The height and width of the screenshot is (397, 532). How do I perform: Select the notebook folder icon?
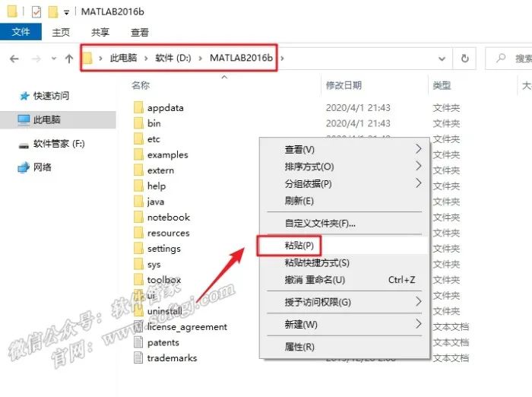tap(138, 217)
